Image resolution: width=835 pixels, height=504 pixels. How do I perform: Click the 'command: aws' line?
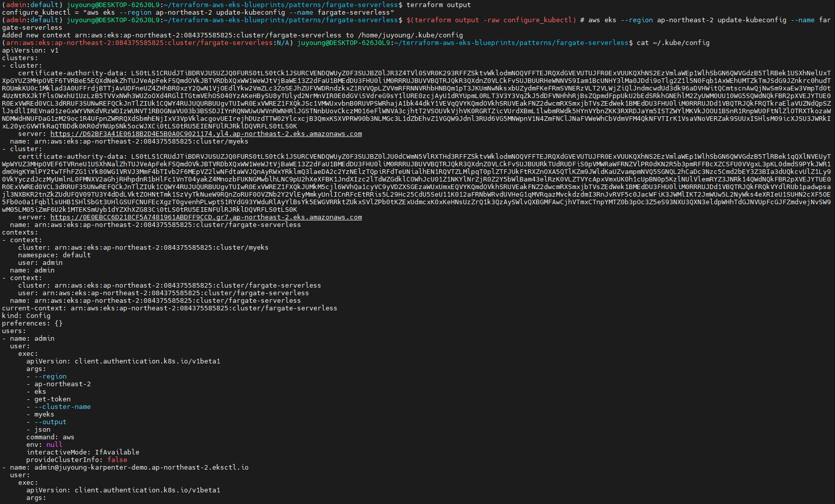(x=51, y=437)
